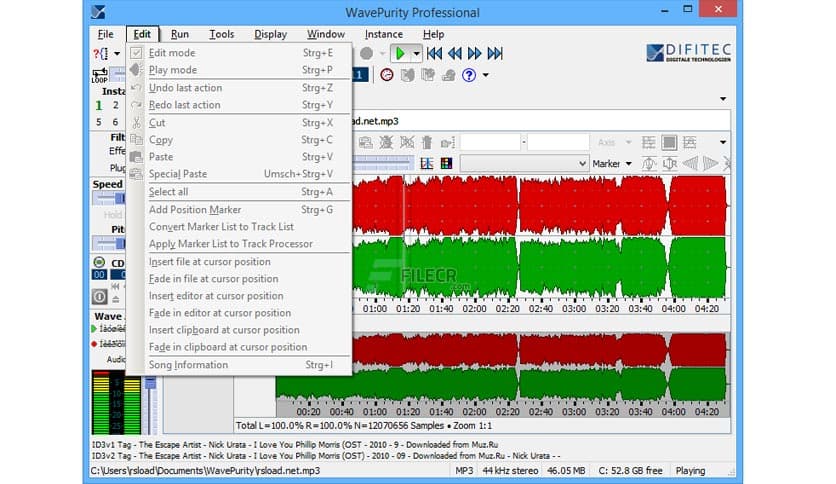Open the Tools menu
The image size is (836, 484).
click(x=221, y=34)
